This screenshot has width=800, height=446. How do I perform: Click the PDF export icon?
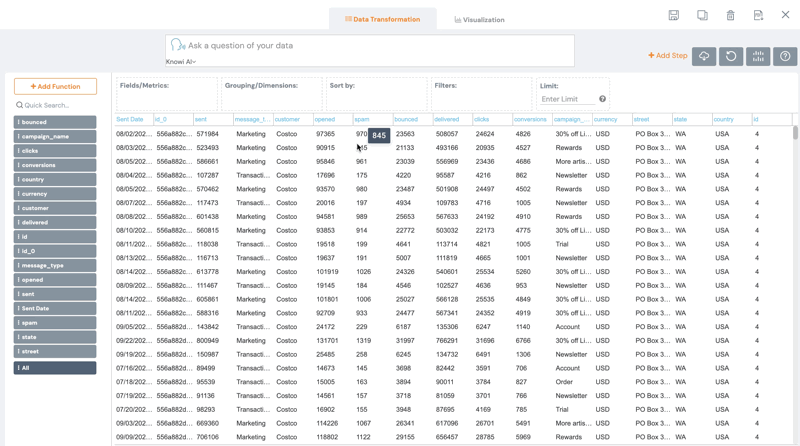click(x=758, y=15)
